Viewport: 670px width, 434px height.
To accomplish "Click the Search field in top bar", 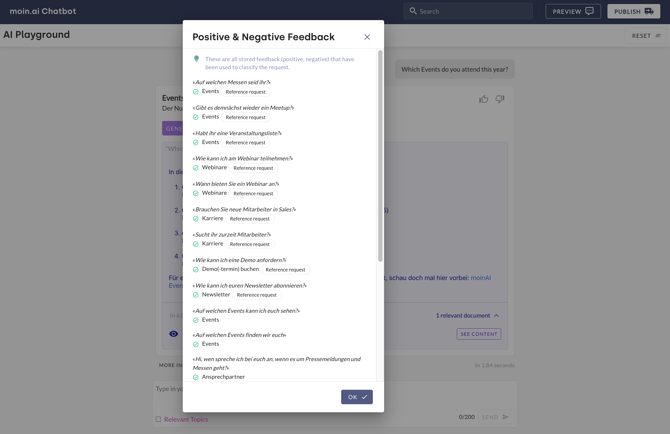I will point(469,11).
